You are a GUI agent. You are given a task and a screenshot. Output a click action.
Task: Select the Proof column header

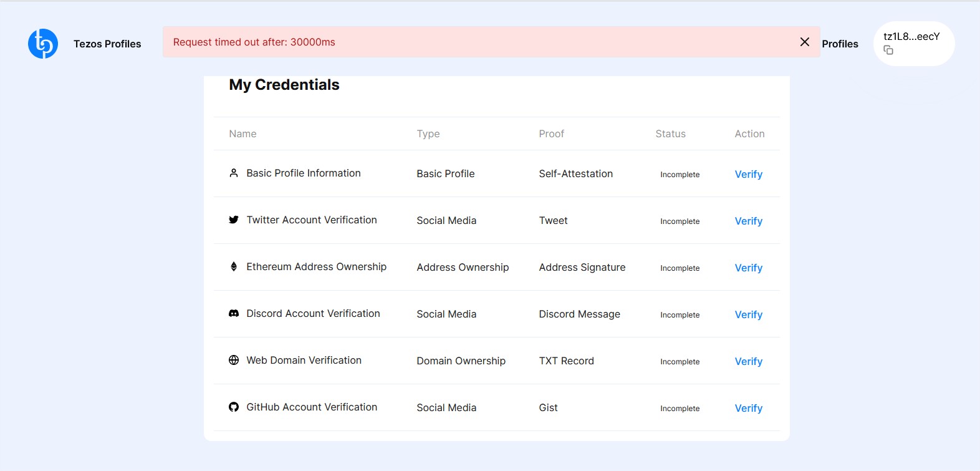(x=552, y=134)
